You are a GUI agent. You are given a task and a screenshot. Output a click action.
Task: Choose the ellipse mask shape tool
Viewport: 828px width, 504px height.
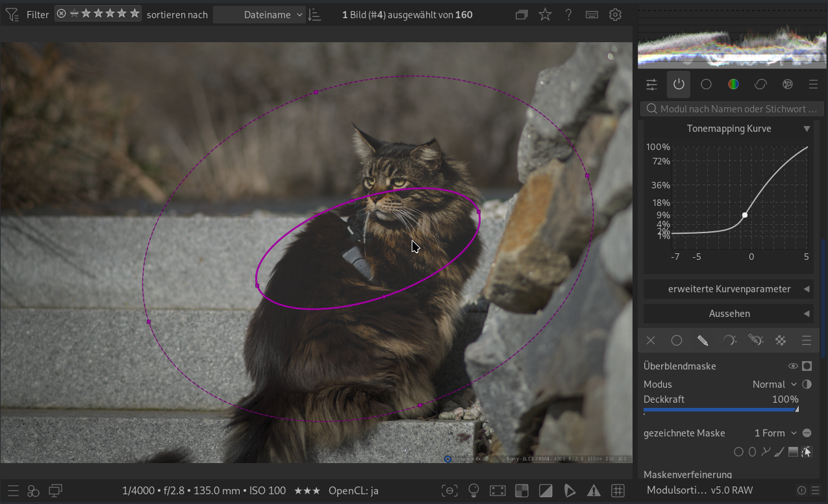(x=752, y=452)
